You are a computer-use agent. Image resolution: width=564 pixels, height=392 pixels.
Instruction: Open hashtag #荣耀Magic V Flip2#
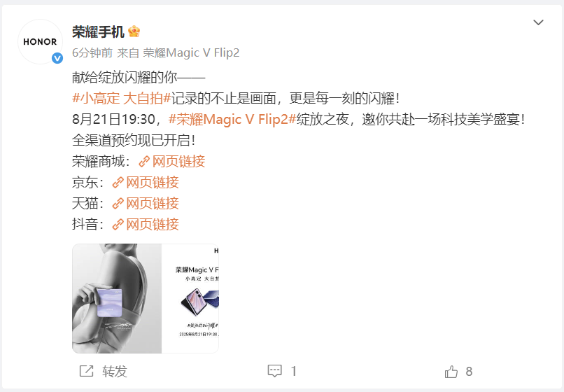pyautogui.click(x=232, y=119)
